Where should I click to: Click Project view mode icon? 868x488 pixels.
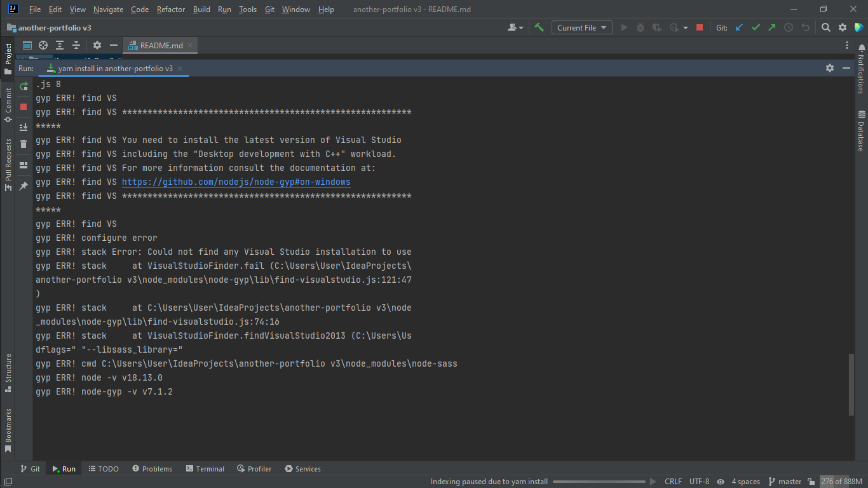(x=27, y=45)
